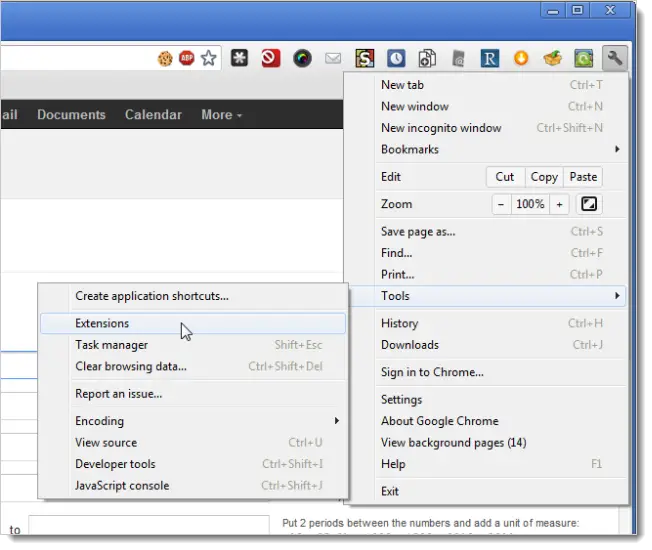Viewport: 652px width, 550px height.
Task: Click the blue R extension icon
Action: click(490, 58)
